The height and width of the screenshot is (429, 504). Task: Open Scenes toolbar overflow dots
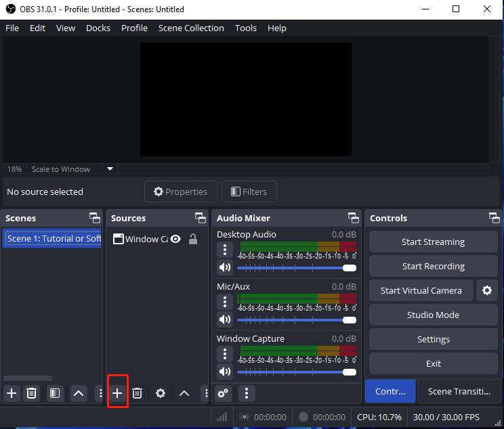[101, 393]
